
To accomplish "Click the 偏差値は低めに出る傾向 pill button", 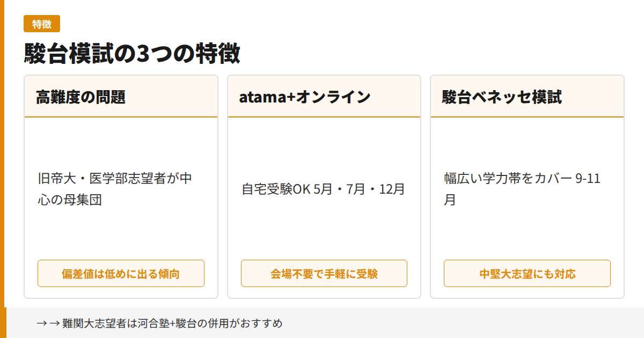I will (121, 273).
